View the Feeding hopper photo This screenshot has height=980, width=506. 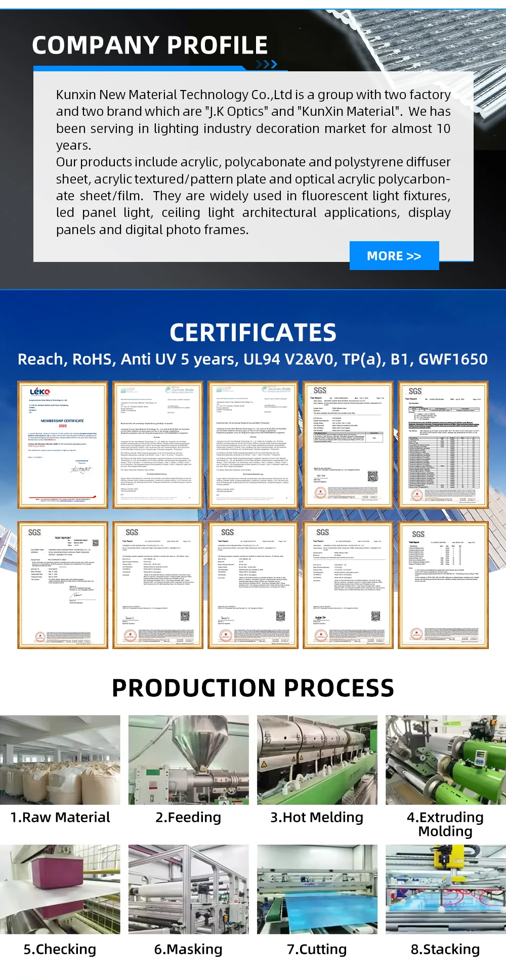[x=189, y=760]
